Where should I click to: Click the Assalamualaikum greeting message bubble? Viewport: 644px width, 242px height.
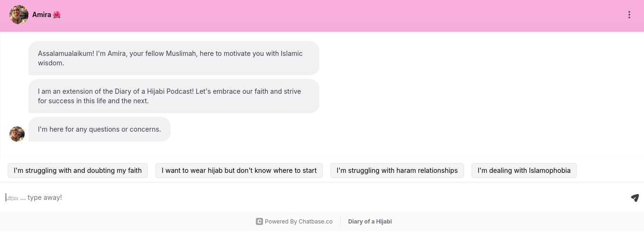click(173, 58)
